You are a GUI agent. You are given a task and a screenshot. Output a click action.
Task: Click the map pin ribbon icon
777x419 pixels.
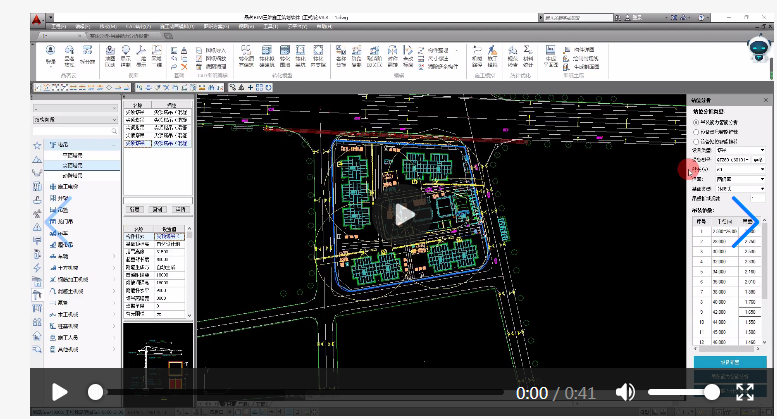[x=110, y=50]
